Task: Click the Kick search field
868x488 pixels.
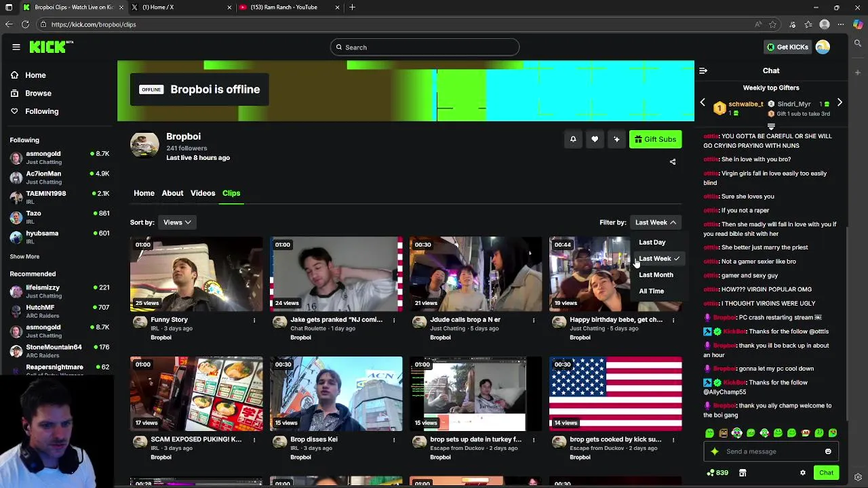Action: [x=425, y=47]
